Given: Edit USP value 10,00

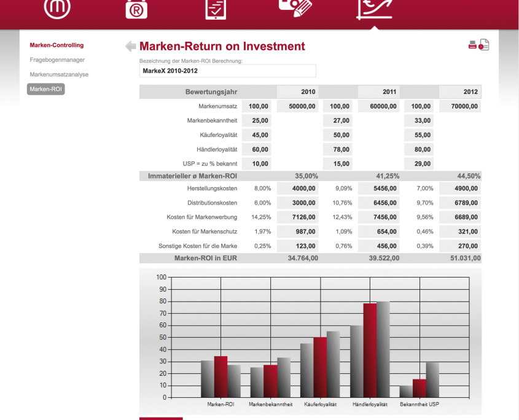Looking at the screenshot, I should tap(257, 164).
